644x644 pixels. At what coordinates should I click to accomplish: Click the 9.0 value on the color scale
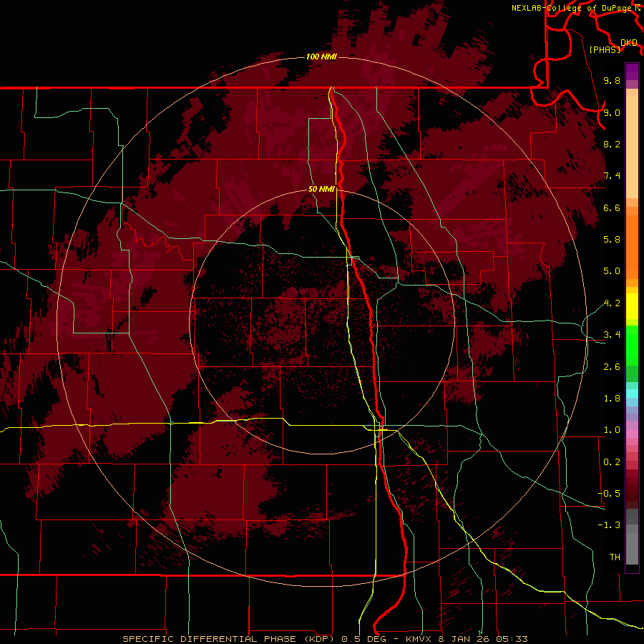click(x=612, y=112)
